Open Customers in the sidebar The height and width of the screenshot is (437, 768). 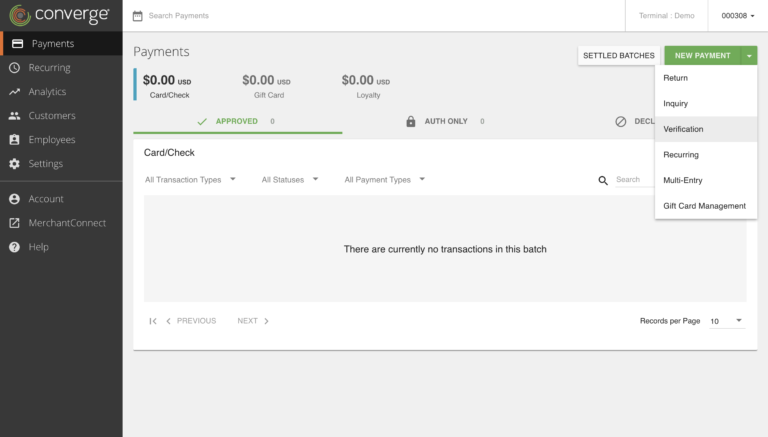point(61,116)
